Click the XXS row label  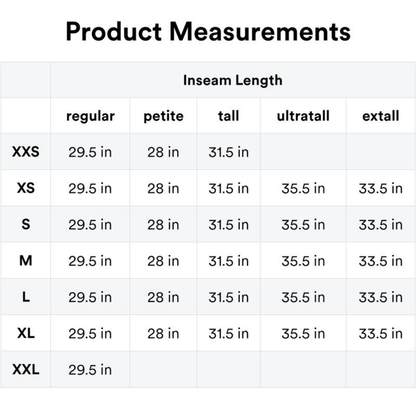[x=26, y=152]
